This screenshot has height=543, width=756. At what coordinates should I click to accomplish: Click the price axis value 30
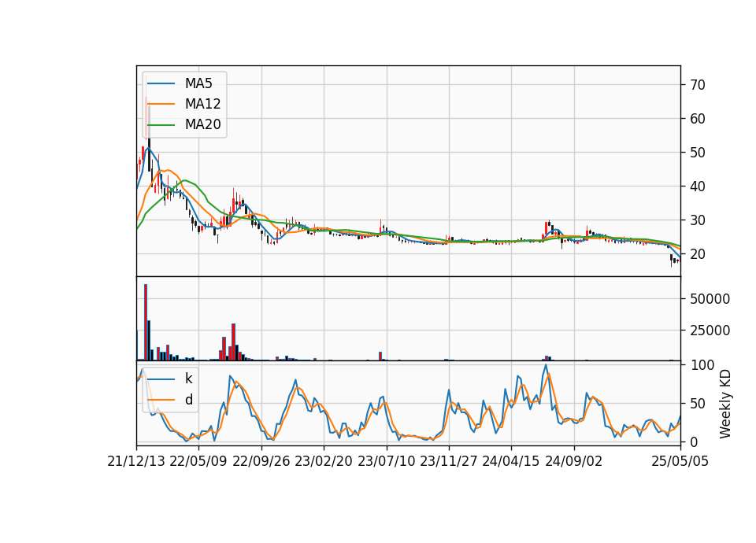[x=697, y=220]
